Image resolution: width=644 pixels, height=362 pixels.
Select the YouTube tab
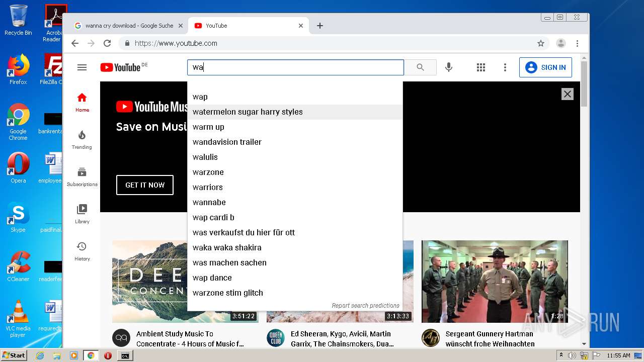[249, 26]
